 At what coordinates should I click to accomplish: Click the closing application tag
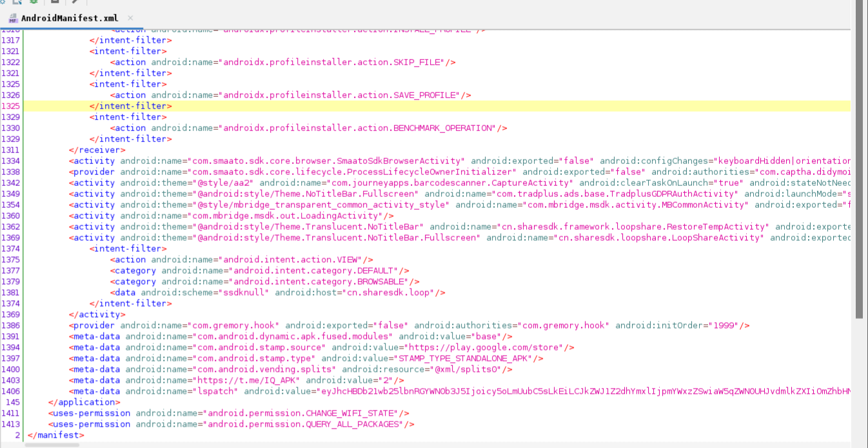click(84, 402)
